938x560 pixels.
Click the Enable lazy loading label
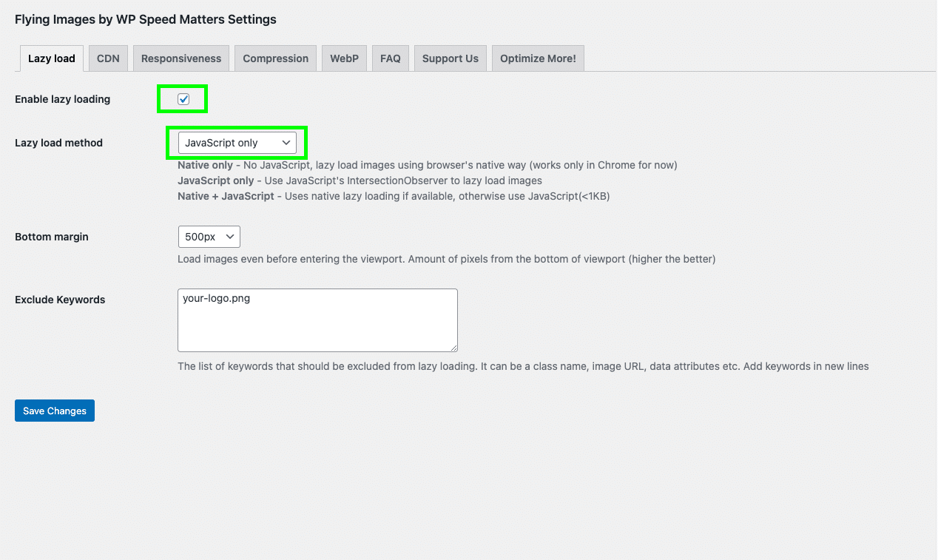[62, 99]
